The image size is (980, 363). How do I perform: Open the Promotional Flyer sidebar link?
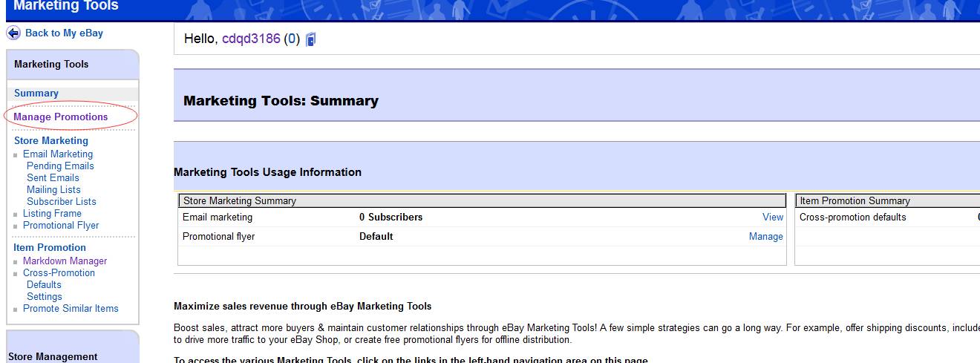pyautogui.click(x=61, y=225)
